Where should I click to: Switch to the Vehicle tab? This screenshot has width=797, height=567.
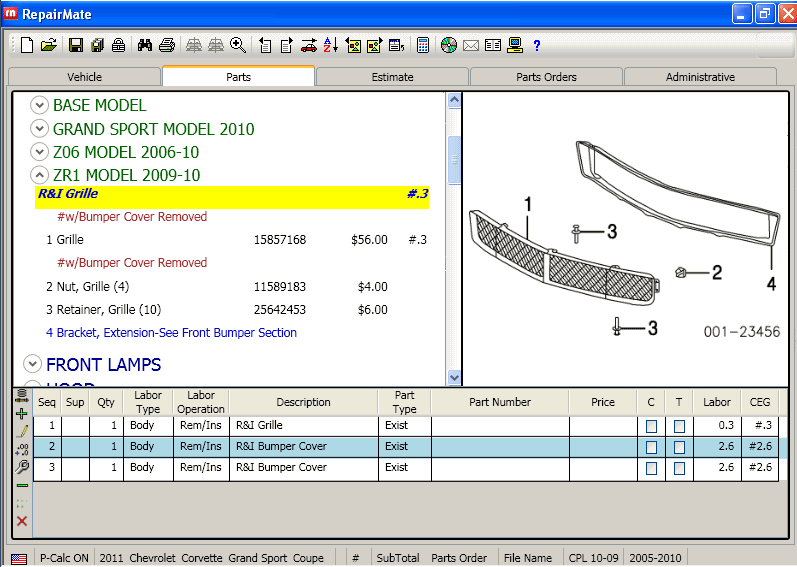84,77
